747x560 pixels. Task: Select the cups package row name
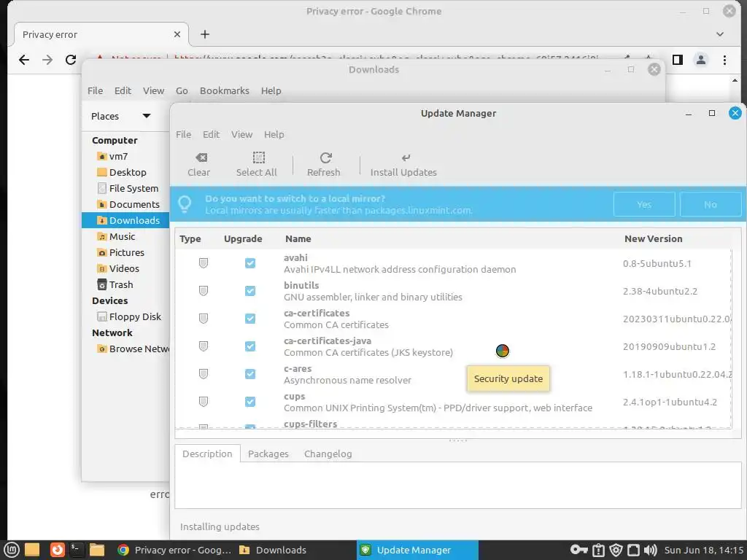point(295,396)
